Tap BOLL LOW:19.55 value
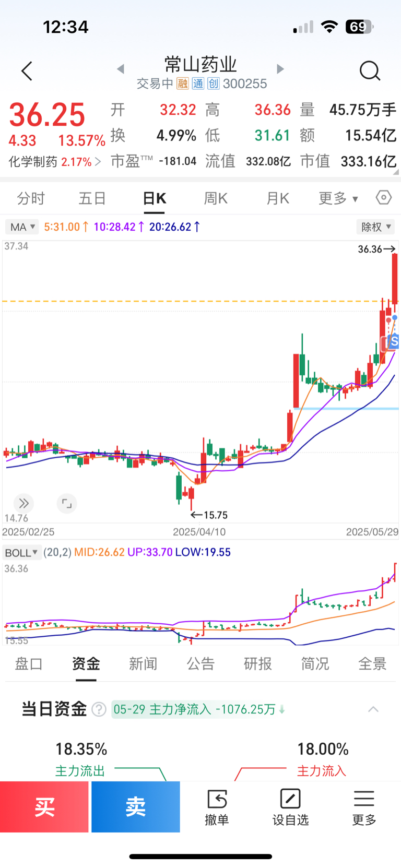Viewport: 401px width, 868px height. tap(203, 552)
